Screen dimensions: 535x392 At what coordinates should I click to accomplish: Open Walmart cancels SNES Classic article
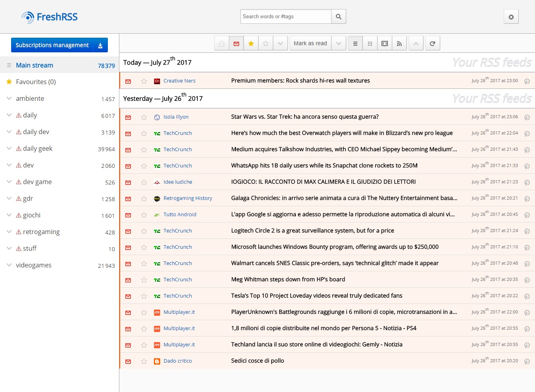(335, 263)
